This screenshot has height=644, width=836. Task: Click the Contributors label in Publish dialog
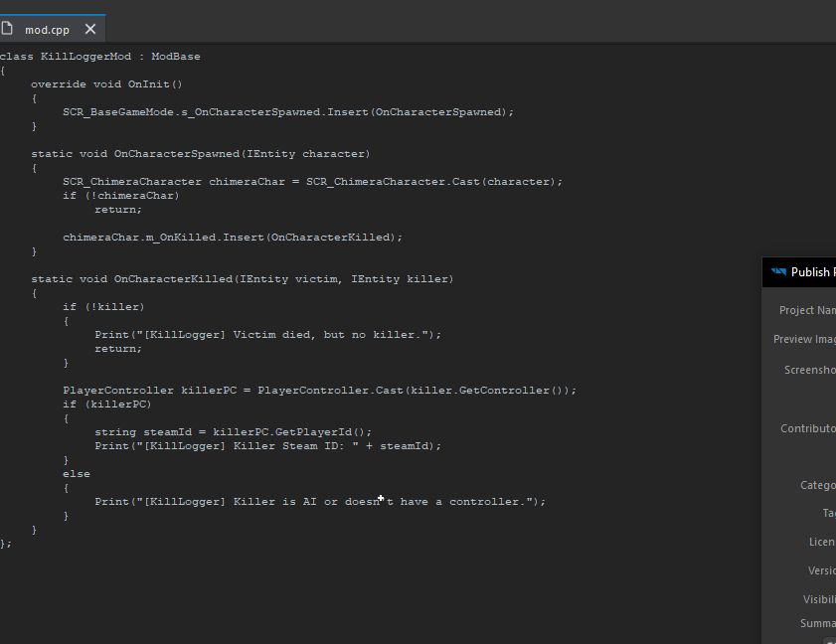point(807,428)
